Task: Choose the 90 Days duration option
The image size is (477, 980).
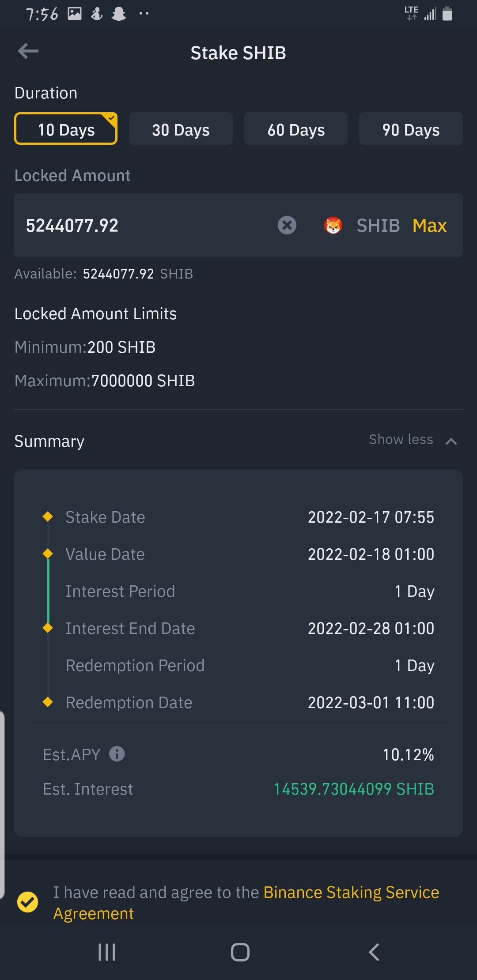Action: (411, 129)
